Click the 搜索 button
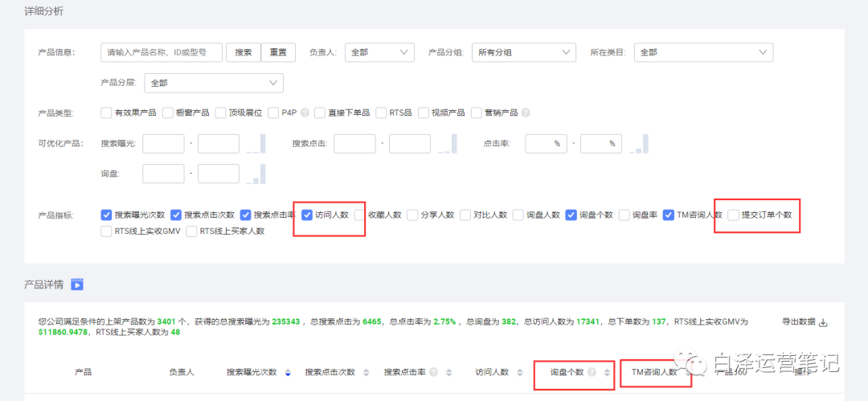Screen dimensions: 868x401 243,52
